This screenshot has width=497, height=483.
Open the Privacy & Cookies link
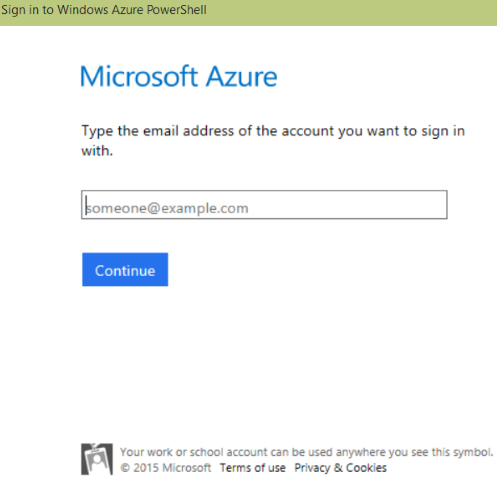[340, 468]
